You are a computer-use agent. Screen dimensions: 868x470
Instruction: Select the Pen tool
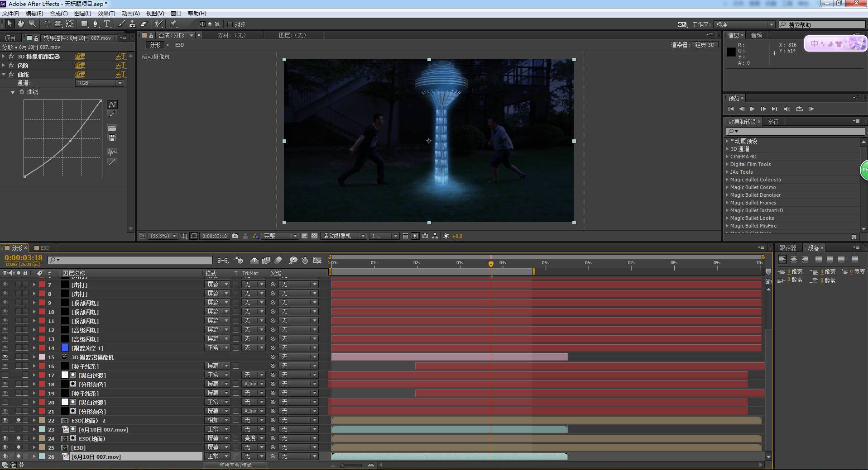(95, 24)
